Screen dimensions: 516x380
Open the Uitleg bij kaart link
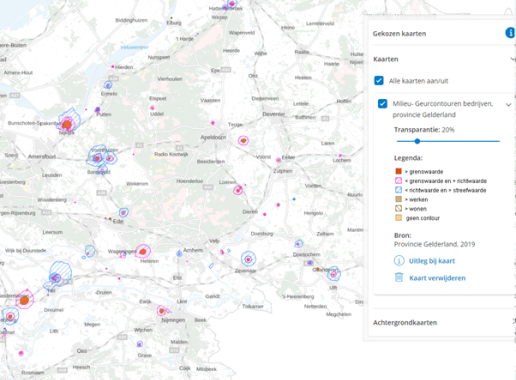pos(432,261)
